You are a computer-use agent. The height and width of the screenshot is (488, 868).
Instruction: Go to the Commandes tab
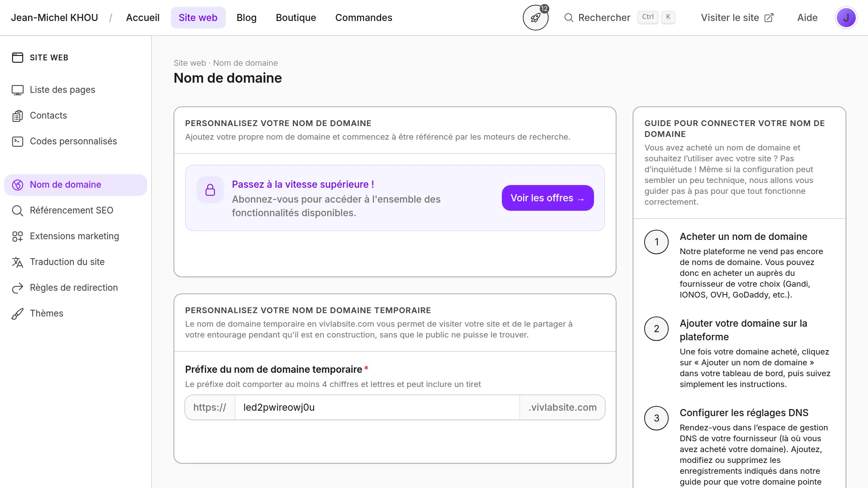(x=363, y=18)
